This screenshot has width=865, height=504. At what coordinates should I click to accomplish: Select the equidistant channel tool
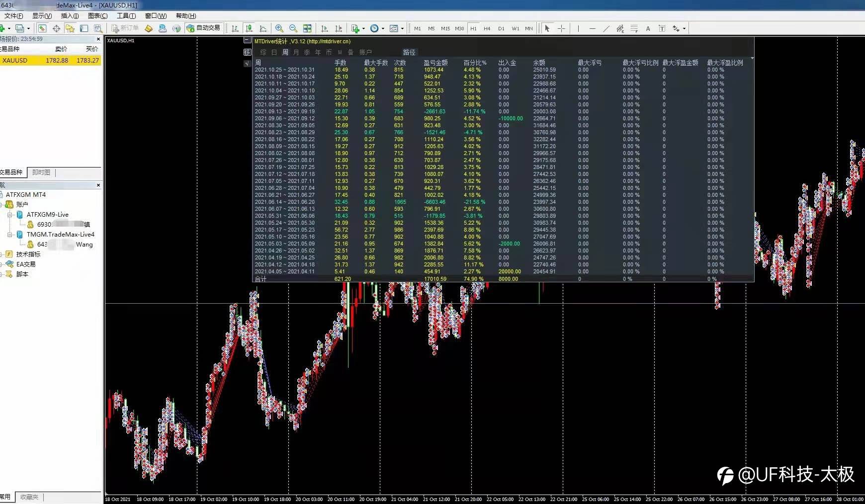[x=620, y=28]
